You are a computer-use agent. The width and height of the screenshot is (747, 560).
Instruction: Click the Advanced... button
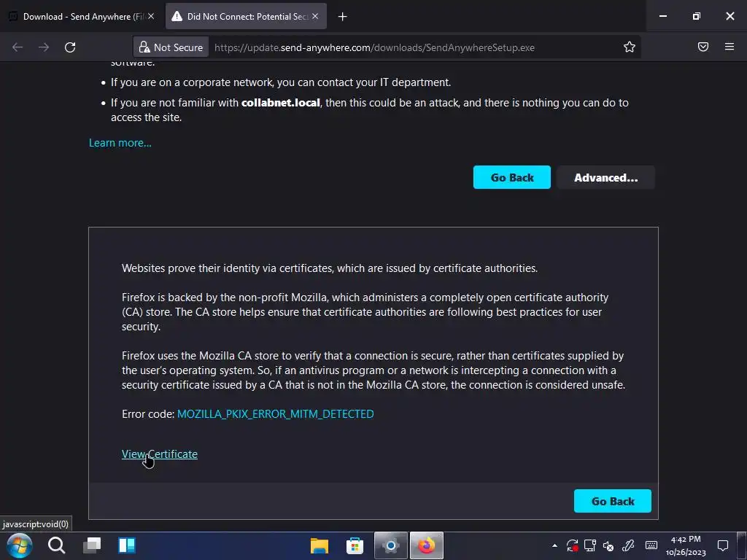coord(605,178)
